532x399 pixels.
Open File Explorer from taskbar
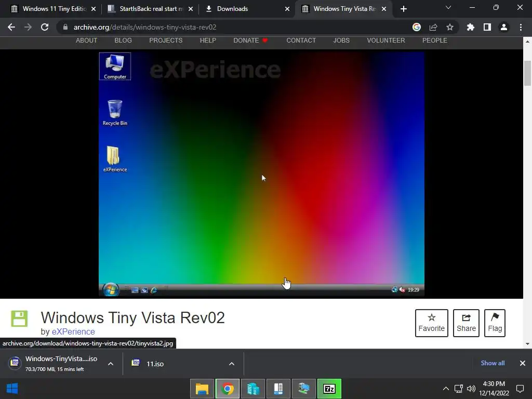click(x=202, y=389)
